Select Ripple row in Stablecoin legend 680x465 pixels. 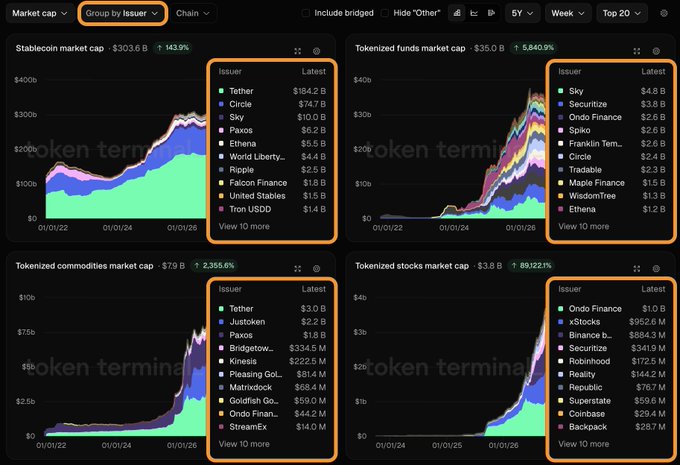(x=272, y=170)
